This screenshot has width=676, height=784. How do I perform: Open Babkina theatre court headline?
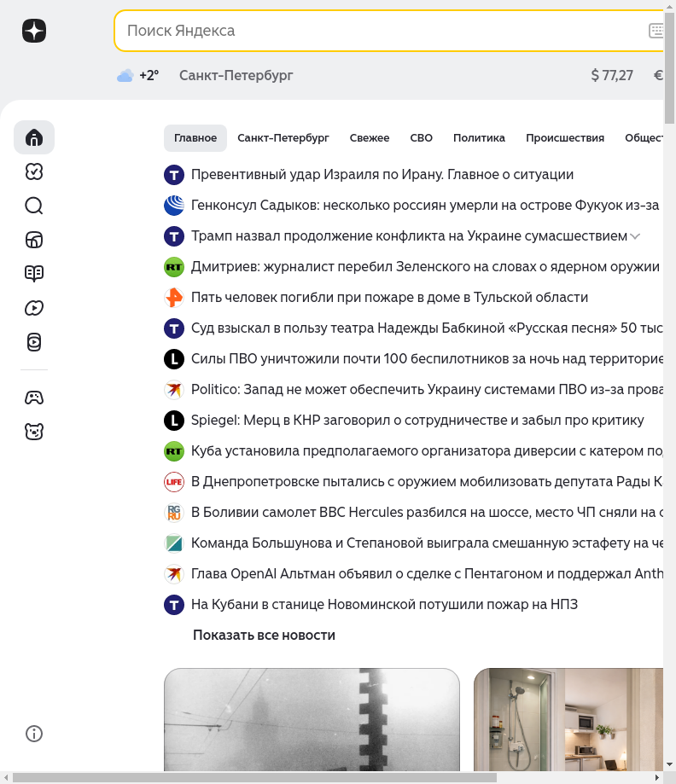click(x=427, y=328)
